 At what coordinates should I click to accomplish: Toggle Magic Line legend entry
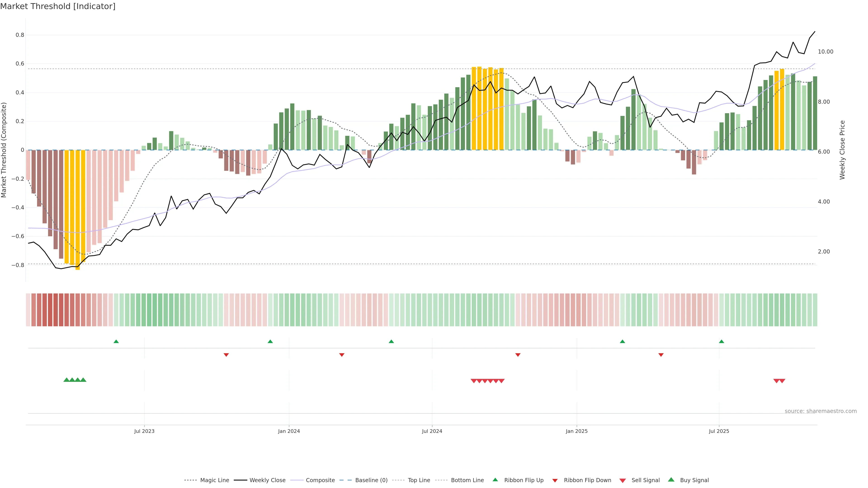click(x=214, y=480)
